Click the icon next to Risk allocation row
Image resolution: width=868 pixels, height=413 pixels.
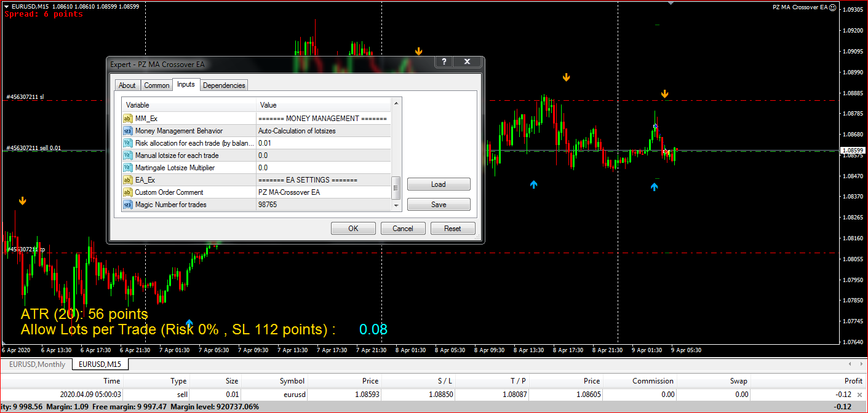(x=127, y=143)
